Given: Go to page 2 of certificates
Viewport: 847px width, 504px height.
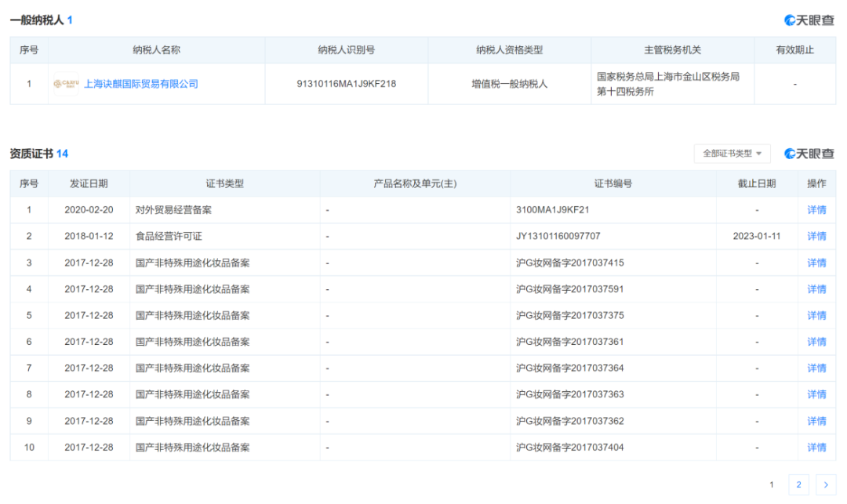Looking at the screenshot, I should (x=798, y=484).
